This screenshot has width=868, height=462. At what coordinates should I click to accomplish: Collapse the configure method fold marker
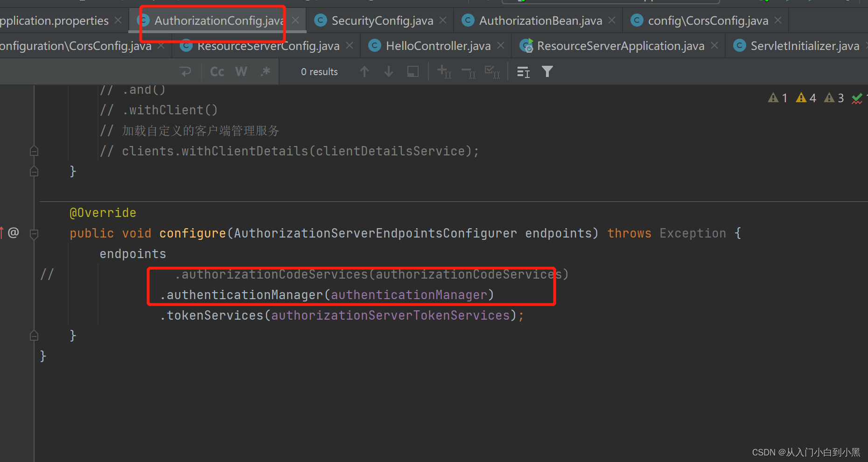point(34,233)
